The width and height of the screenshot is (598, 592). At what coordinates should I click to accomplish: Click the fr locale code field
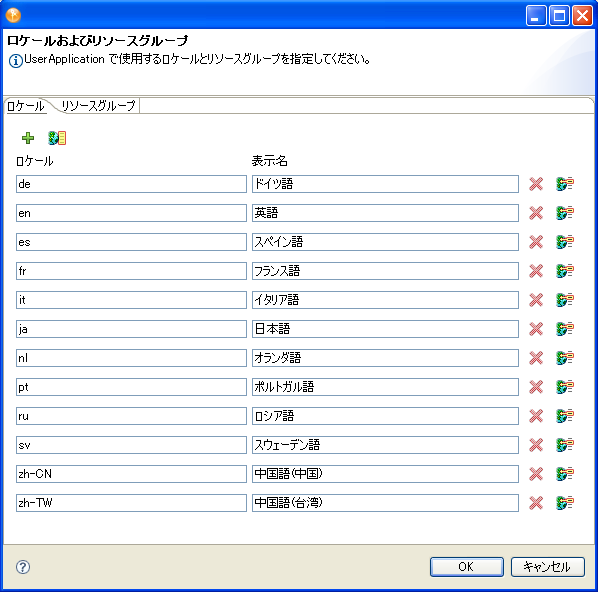[131, 271]
